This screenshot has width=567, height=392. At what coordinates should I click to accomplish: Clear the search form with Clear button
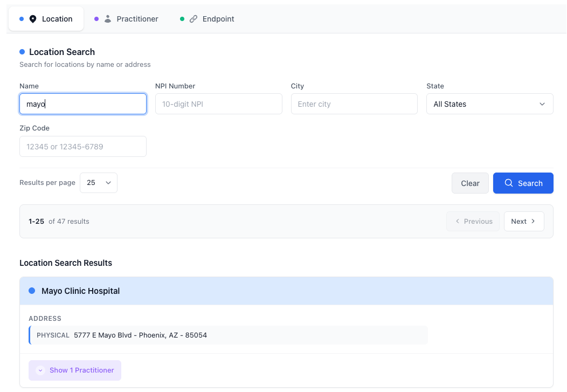470,183
